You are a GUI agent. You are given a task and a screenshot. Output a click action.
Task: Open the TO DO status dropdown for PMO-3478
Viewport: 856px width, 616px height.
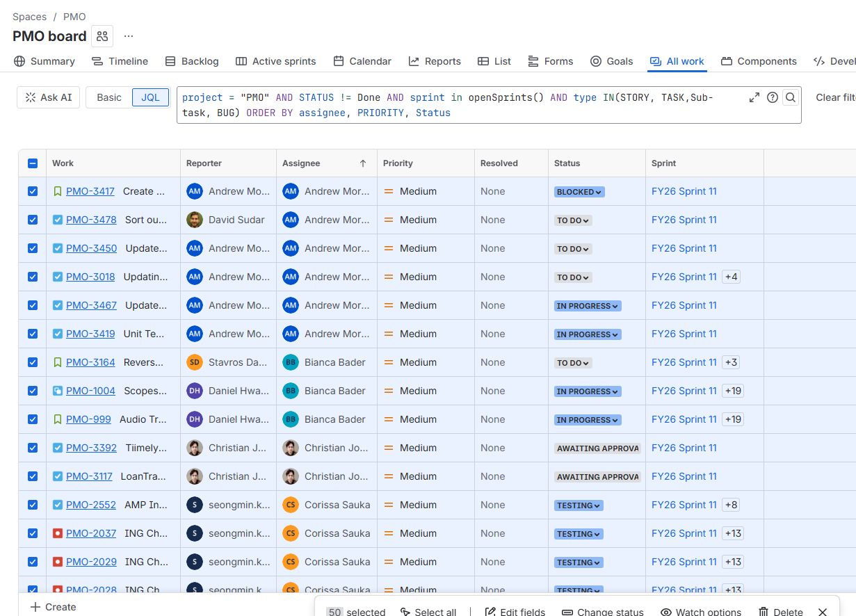pyautogui.click(x=573, y=220)
